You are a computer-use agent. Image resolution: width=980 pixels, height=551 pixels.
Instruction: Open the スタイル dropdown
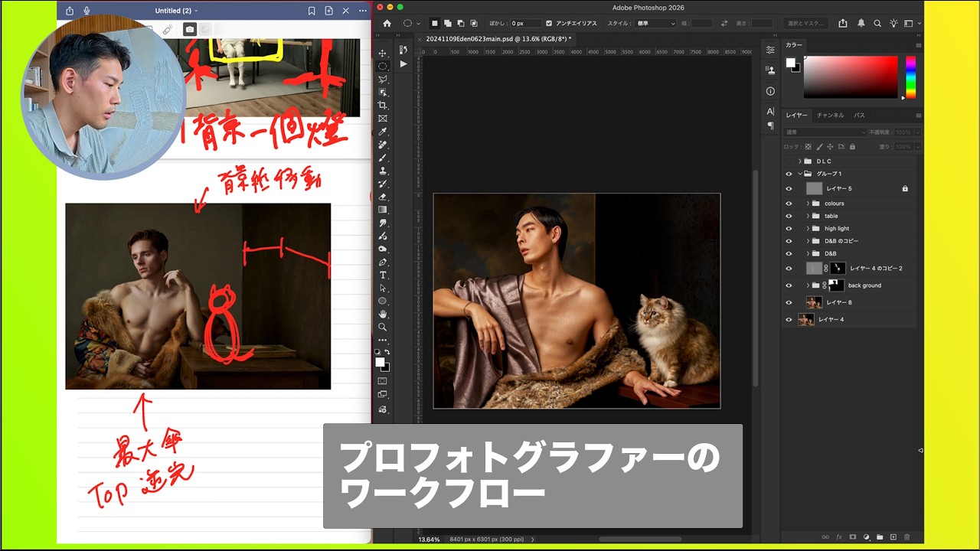[x=656, y=24]
